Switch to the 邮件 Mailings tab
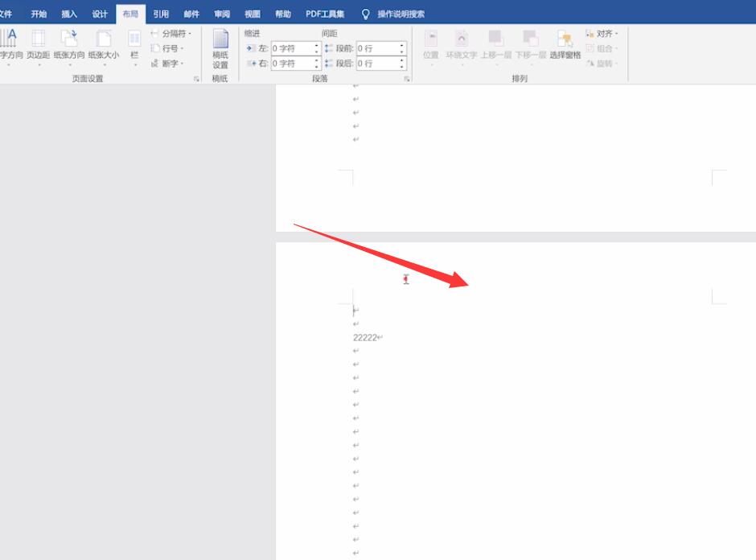The width and height of the screenshot is (756, 560). (x=191, y=14)
